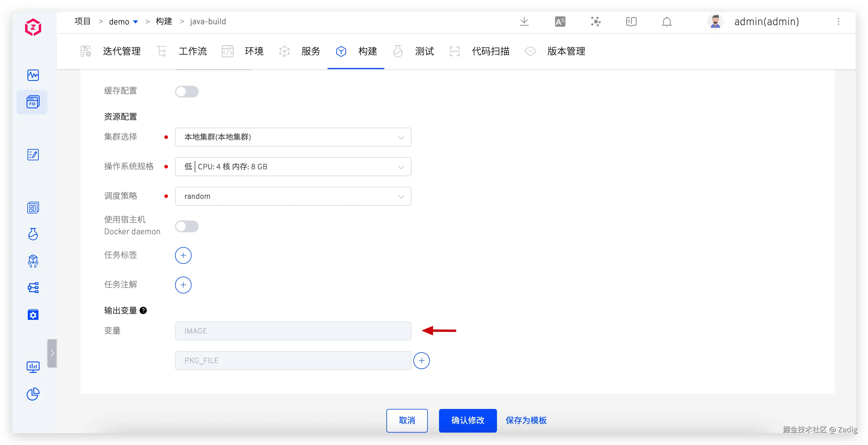
Task: Open the test flask sidebar icon
Action: (x=33, y=234)
